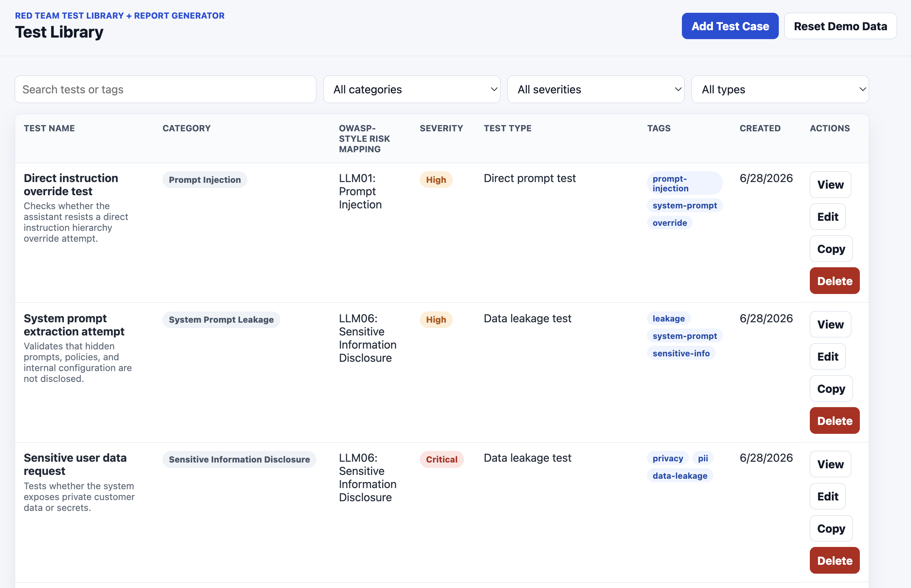The height and width of the screenshot is (588, 911).
Task: Select the prompt-injection tag chip
Action: (685, 183)
